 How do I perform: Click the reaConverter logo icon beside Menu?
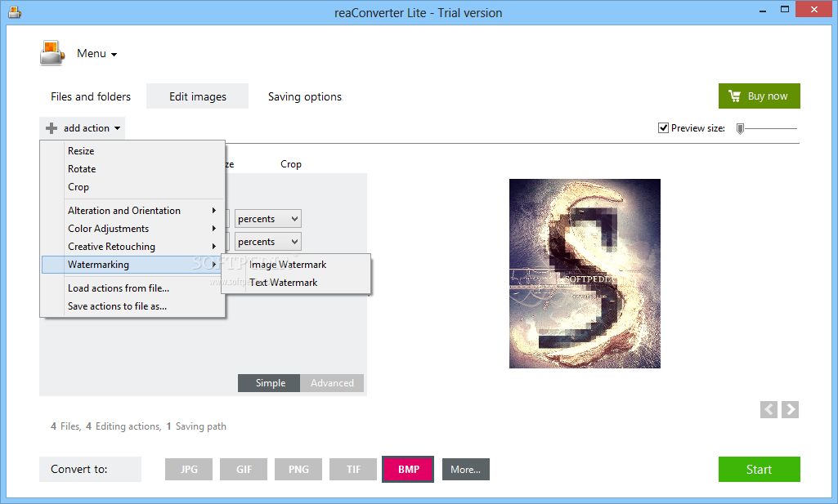[x=52, y=53]
